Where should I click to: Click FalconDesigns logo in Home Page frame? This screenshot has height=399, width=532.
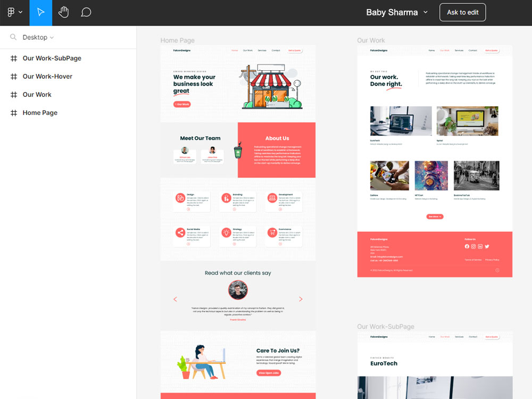(x=182, y=51)
